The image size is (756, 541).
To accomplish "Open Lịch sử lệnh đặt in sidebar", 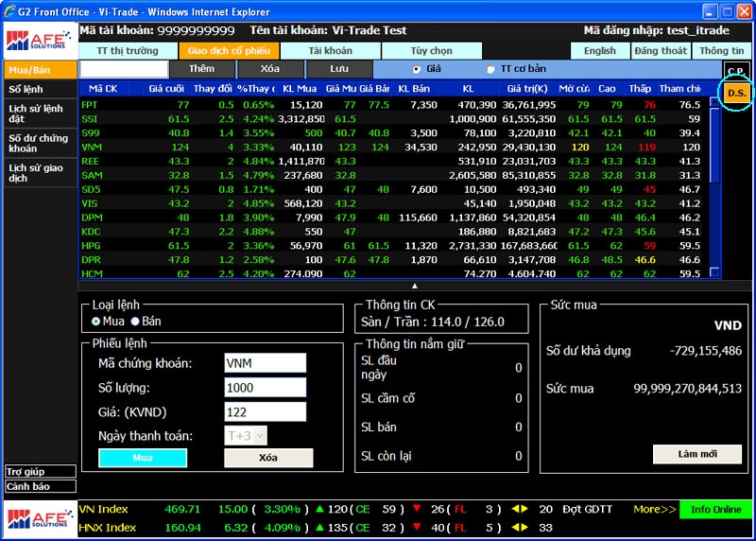I will point(40,113).
